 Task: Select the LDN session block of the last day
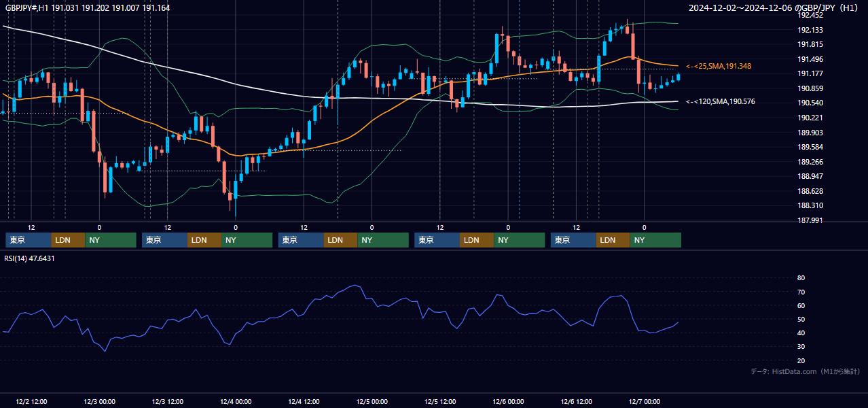(x=613, y=240)
